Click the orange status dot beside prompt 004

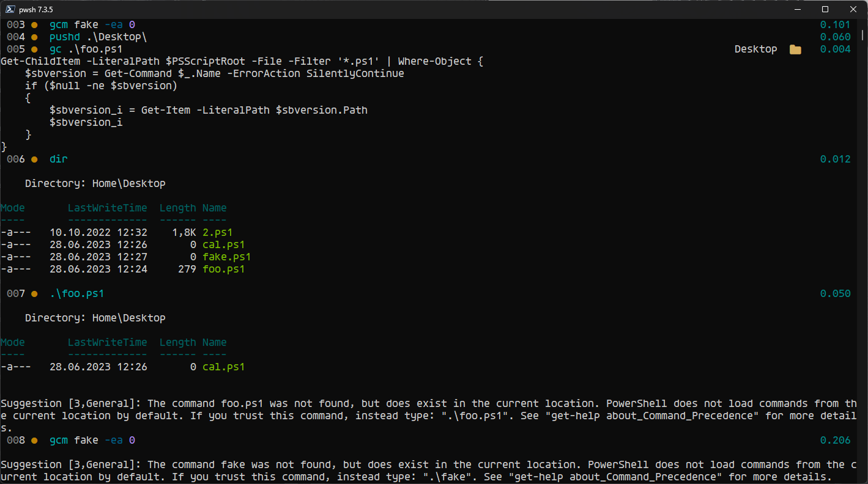pyautogui.click(x=34, y=37)
